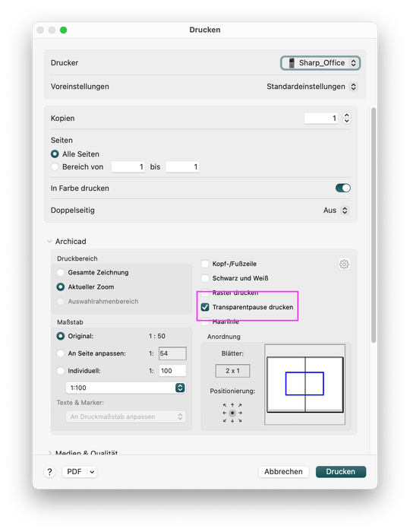
Task: Click the Abbrechen button
Action: coord(283,472)
